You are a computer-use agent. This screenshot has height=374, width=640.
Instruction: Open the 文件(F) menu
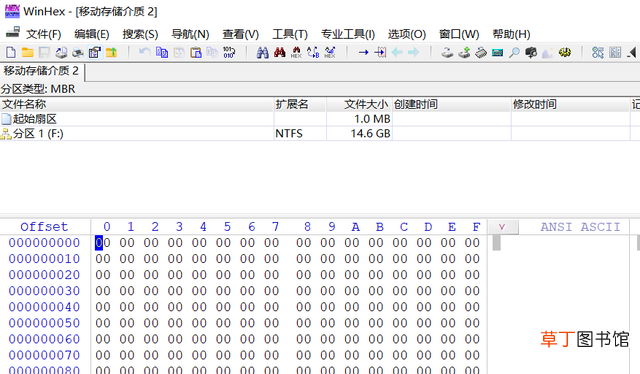(44, 34)
